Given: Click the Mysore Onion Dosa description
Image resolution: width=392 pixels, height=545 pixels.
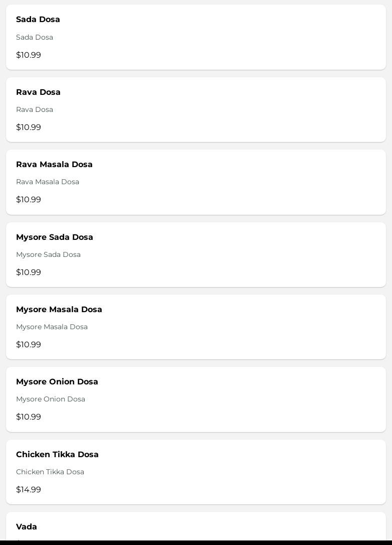Looking at the screenshot, I should pyautogui.click(x=51, y=399).
